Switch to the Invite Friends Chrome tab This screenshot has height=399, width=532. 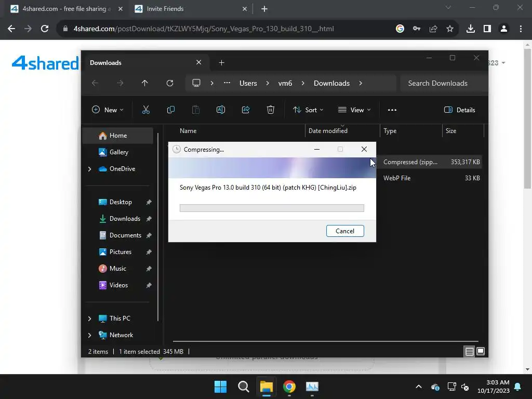[x=191, y=9]
